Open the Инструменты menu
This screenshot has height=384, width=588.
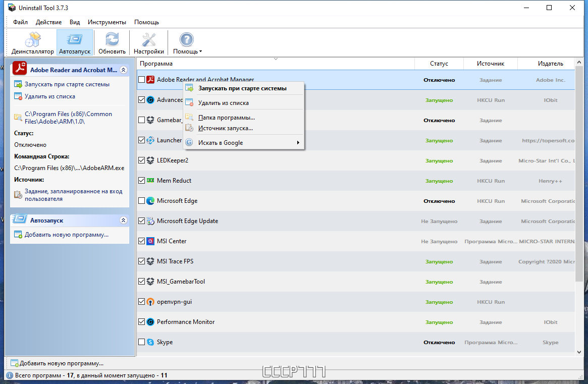(107, 22)
